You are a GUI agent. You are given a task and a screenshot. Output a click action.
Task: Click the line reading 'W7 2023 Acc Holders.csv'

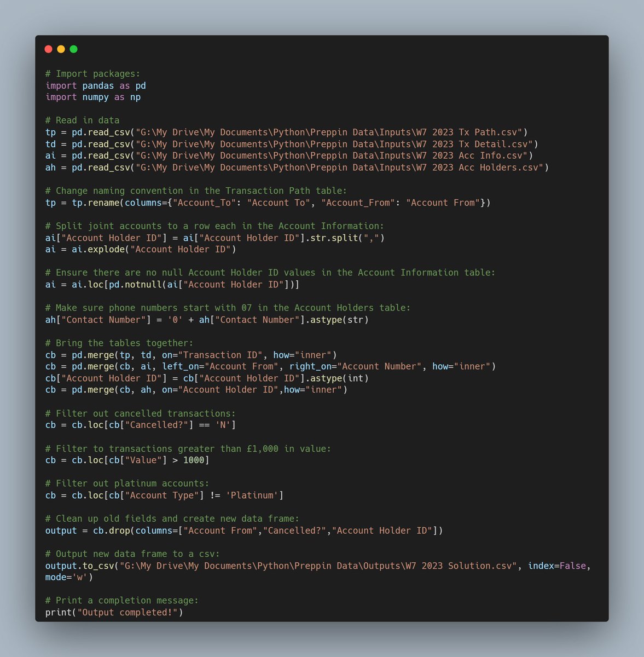point(297,167)
